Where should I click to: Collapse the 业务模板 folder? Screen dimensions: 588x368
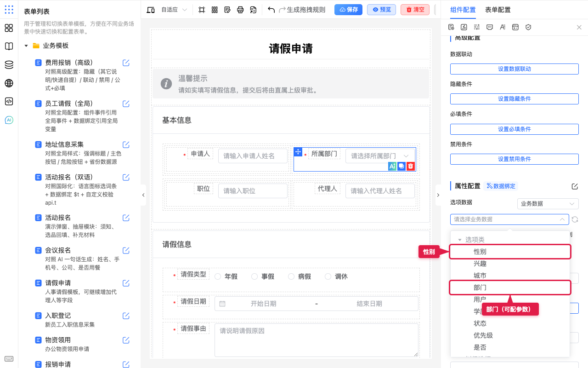(x=26, y=46)
